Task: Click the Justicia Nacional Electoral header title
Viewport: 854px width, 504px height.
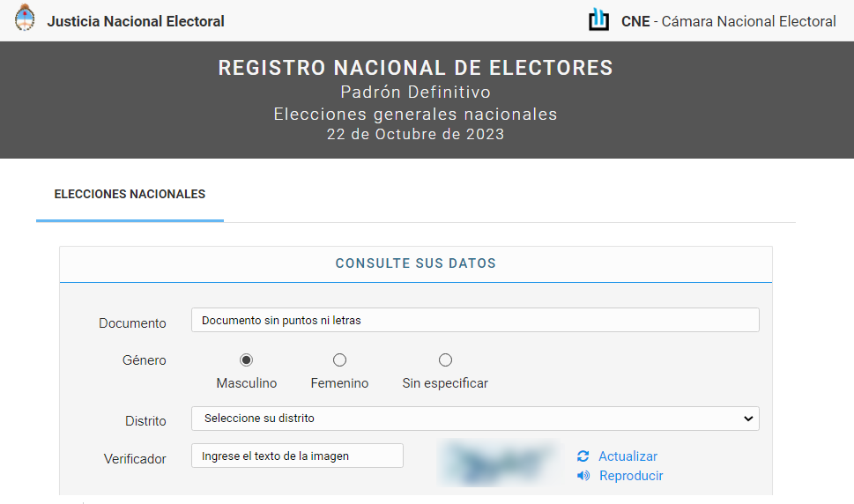Action: [136, 21]
